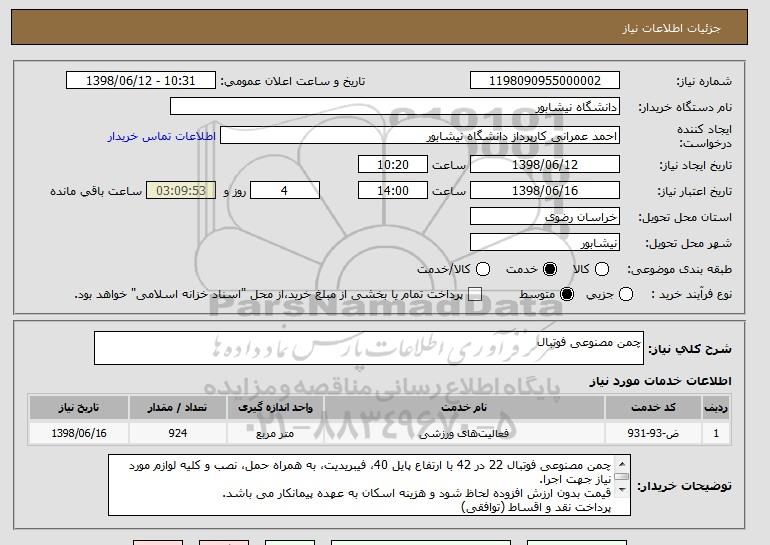Open اطلاعات تماس خریدار link
This screenshot has height=545, width=770.
pyautogui.click(x=162, y=136)
